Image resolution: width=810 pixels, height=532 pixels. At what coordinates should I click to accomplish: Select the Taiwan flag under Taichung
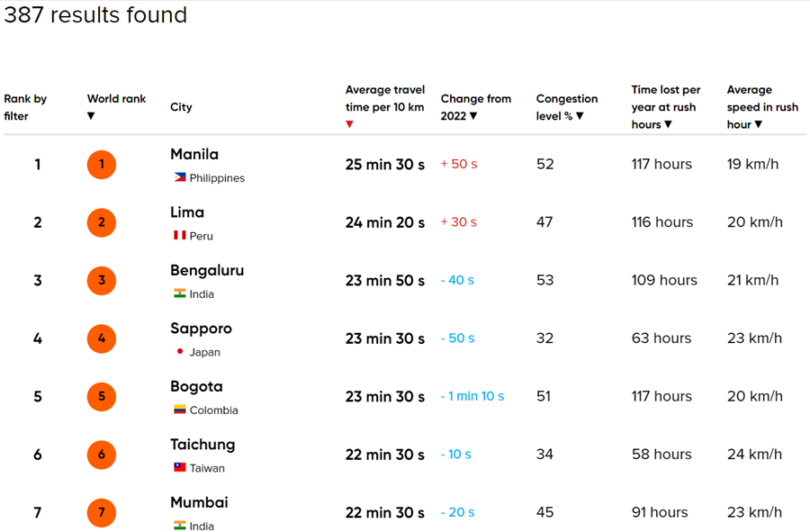point(177,468)
